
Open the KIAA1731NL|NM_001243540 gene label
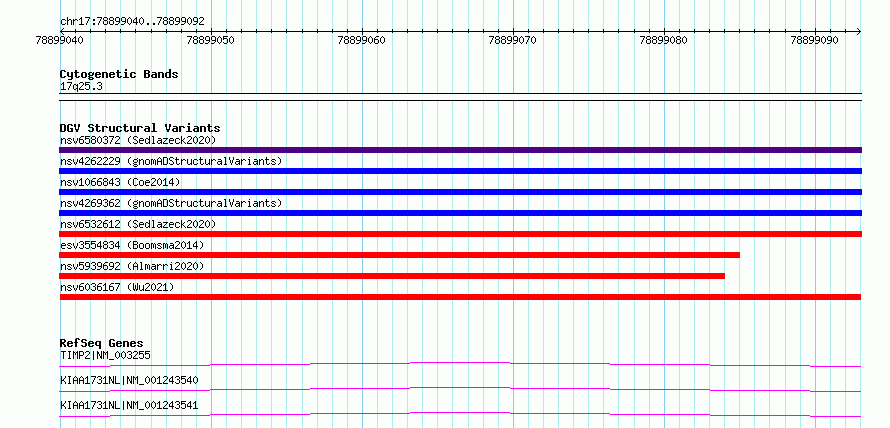coord(129,380)
